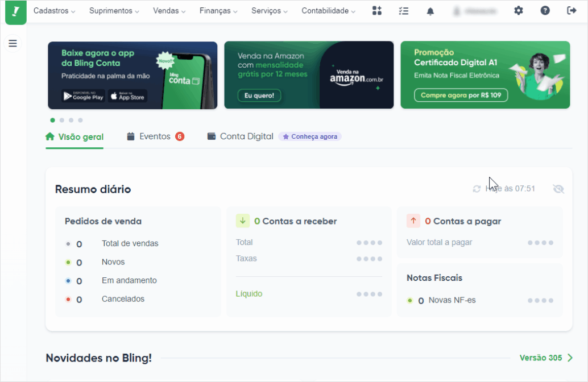Expand the Finanças menu
Image resolution: width=588 pixels, height=382 pixels.
pos(218,11)
